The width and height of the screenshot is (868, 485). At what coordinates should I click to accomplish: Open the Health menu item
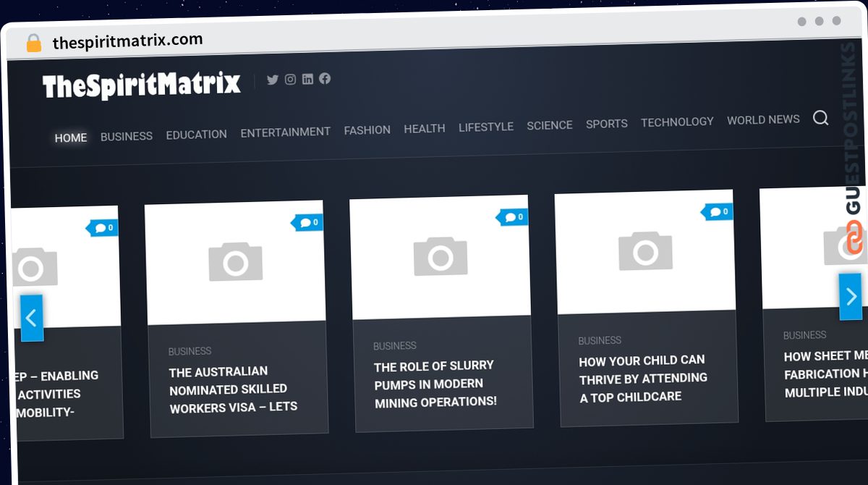(x=425, y=128)
